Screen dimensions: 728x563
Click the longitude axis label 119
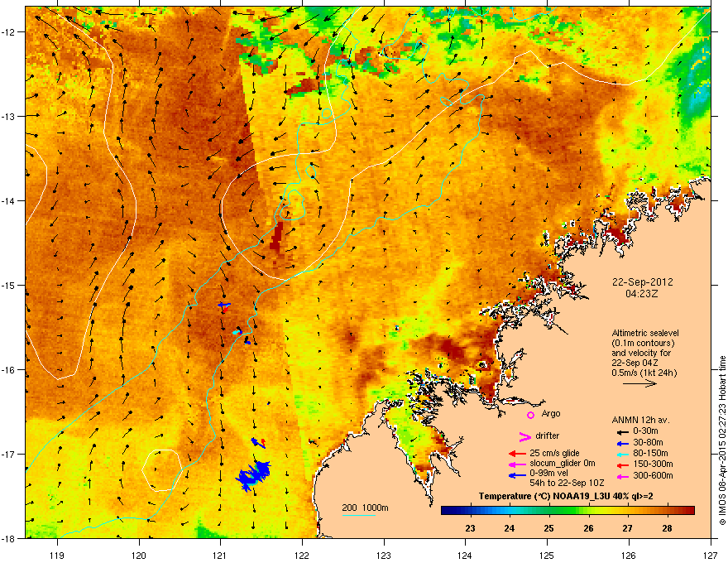(57, 555)
